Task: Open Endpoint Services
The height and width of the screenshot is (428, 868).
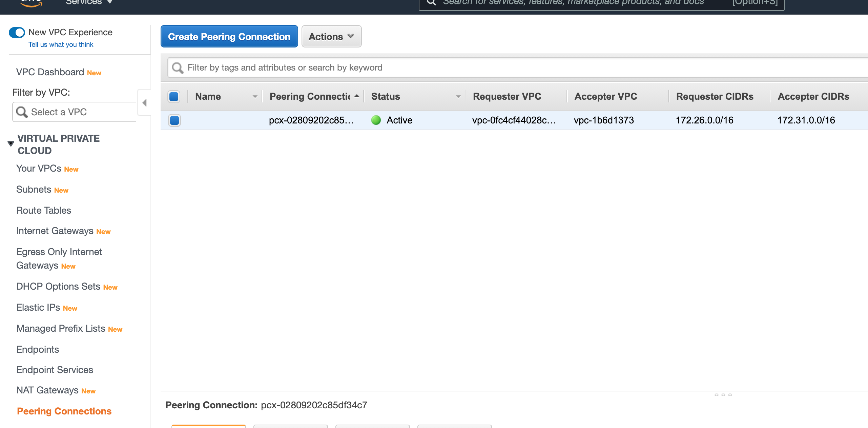Action: click(x=55, y=370)
